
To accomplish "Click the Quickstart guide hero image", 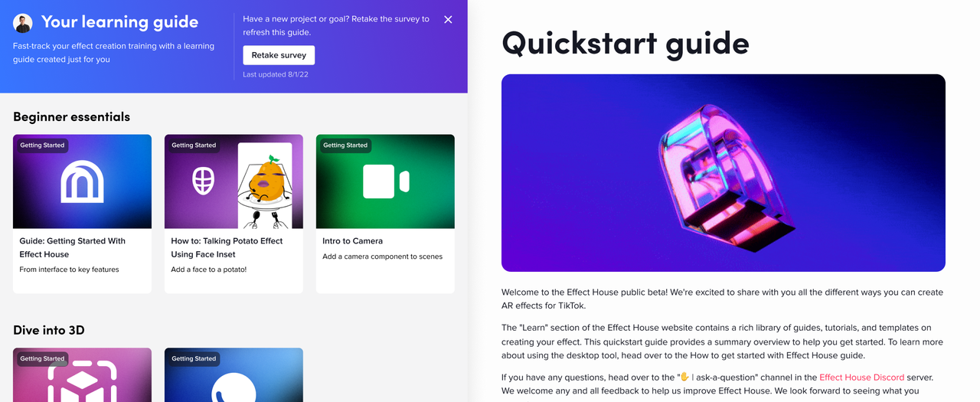I will coord(724,173).
